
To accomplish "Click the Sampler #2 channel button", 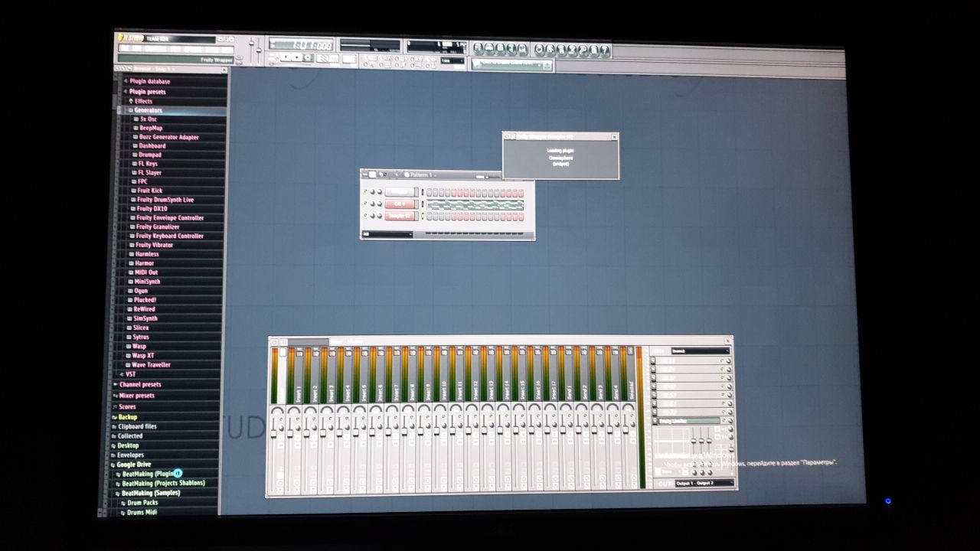I will click(x=400, y=216).
